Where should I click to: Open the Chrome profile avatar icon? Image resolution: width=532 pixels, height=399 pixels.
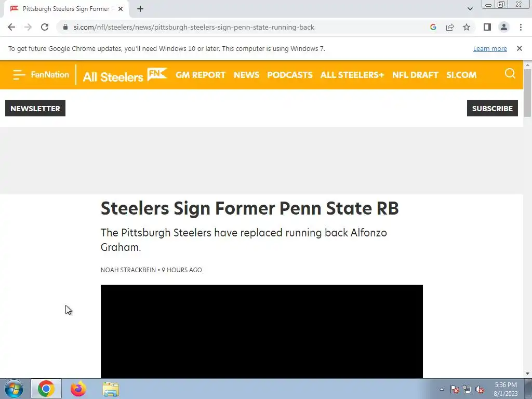coord(504,27)
